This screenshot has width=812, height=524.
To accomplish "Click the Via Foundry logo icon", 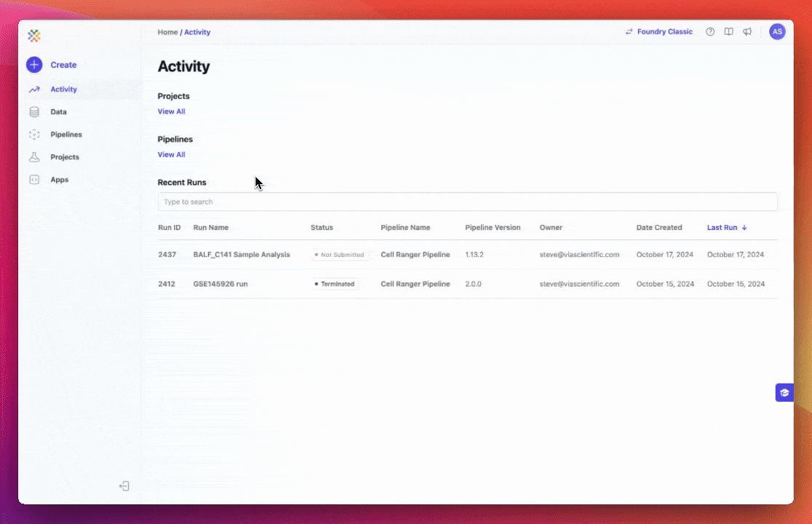I will pyautogui.click(x=34, y=36).
